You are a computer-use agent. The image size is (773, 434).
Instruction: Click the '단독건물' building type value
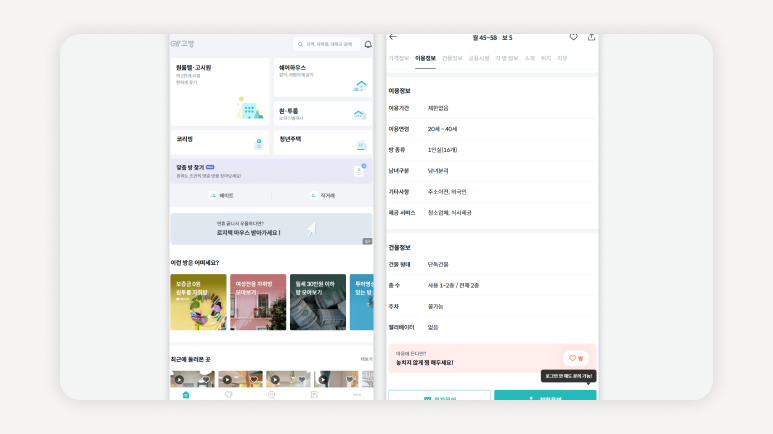click(x=438, y=265)
